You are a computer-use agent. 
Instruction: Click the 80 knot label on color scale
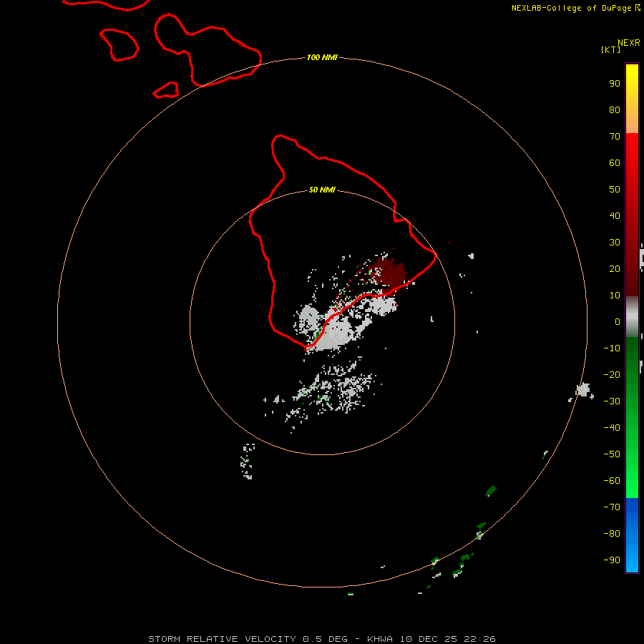615,109
